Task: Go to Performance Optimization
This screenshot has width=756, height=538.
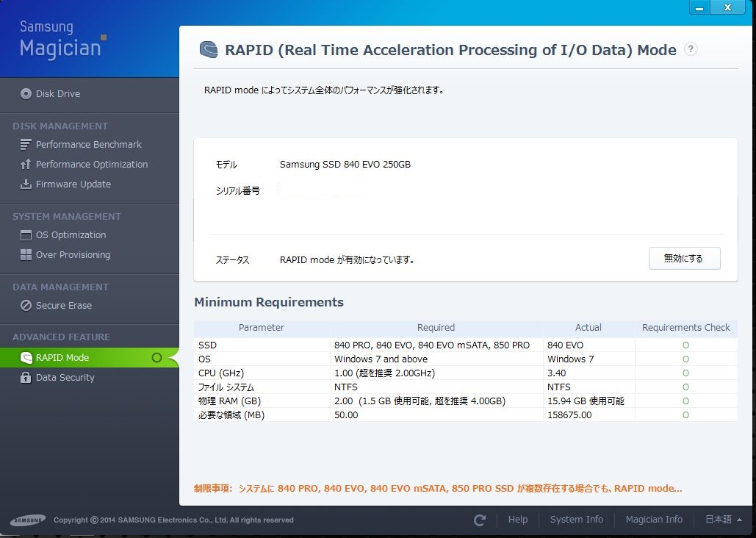Action: (x=92, y=164)
